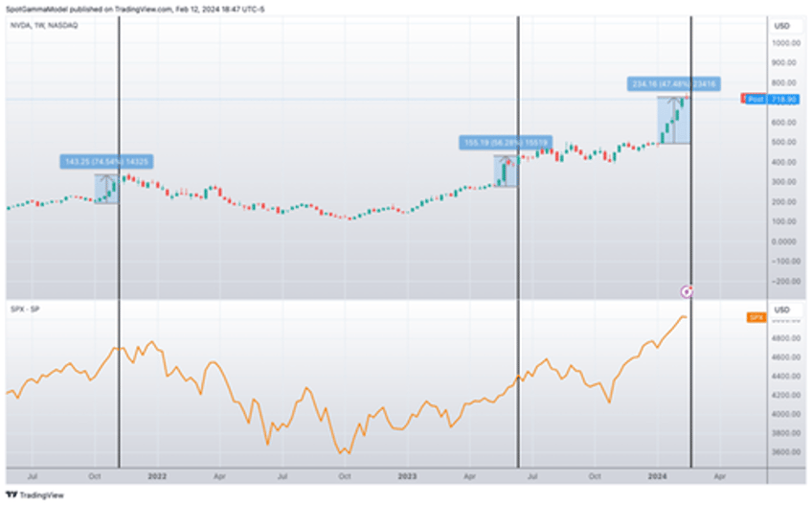Screen dimensions: 812x505
Task: Select the 143.25 (74.54%) measurement label
Action: pyautogui.click(x=106, y=162)
